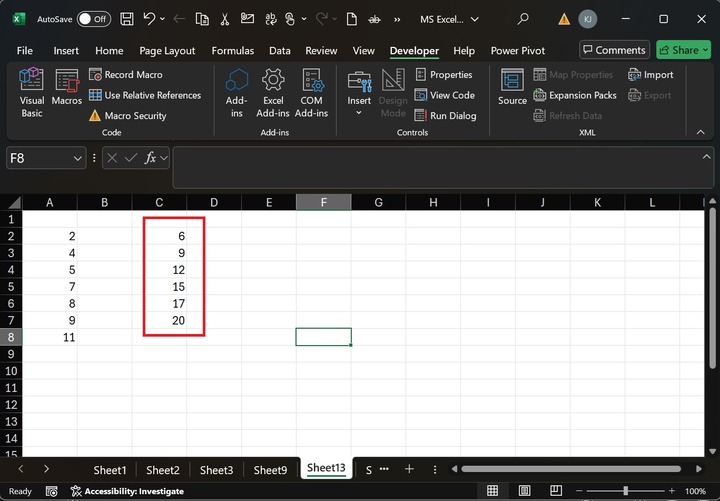This screenshot has height=501, width=720.
Task: Click the Record Macro button
Action: (x=125, y=75)
